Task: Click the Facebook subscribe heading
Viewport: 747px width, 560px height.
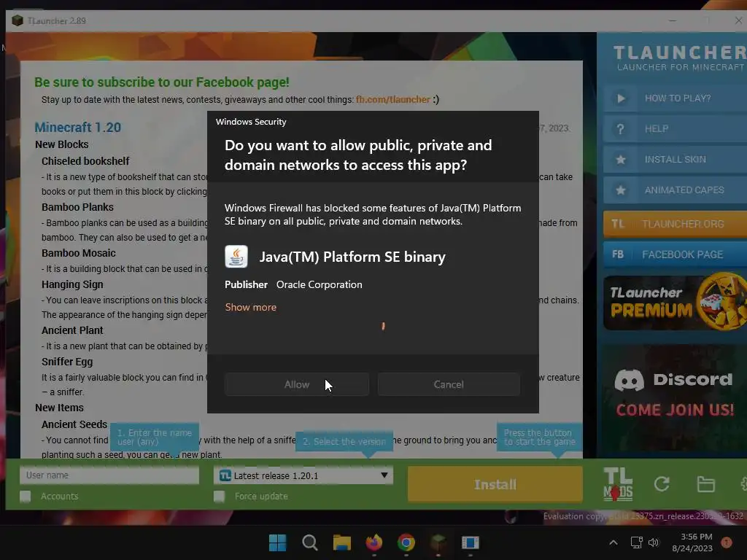Action: (x=161, y=82)
